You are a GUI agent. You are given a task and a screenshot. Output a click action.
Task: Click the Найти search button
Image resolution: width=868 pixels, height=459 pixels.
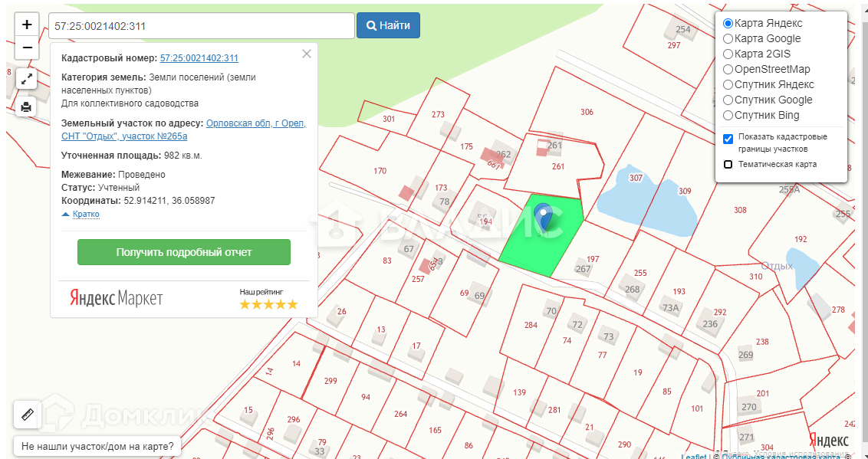(x=388, y=25)
